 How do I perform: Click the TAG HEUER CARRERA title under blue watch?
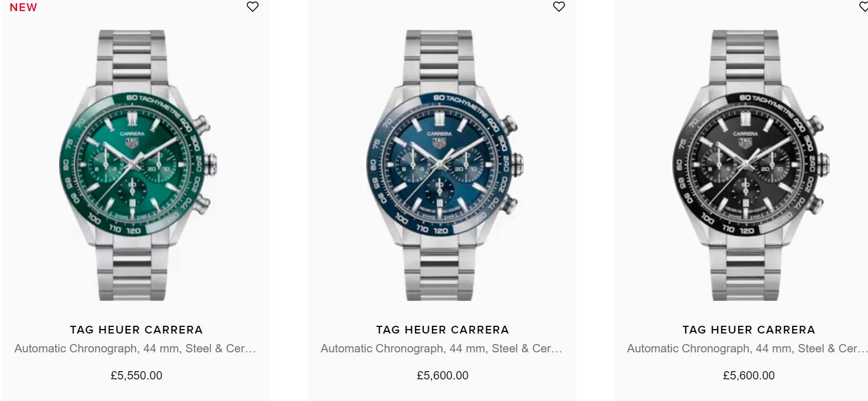[x=443, y=330]
